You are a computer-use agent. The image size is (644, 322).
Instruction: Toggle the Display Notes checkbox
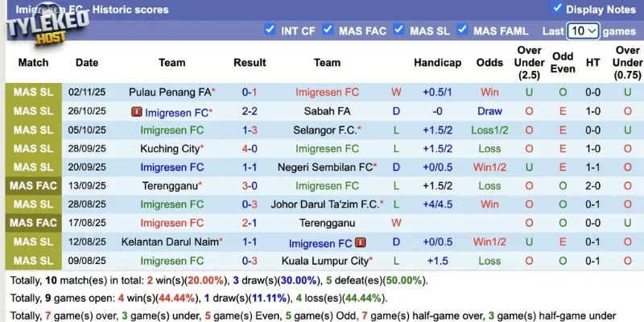tap(557, 8)
